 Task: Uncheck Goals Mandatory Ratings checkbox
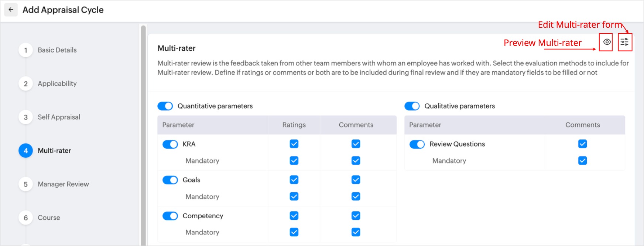pyautogui.click(x=294, y=196)
